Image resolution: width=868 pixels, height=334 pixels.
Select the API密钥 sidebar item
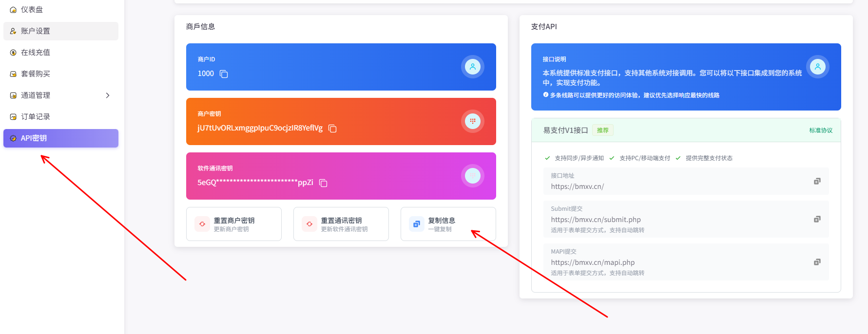[x=61, y=138]
